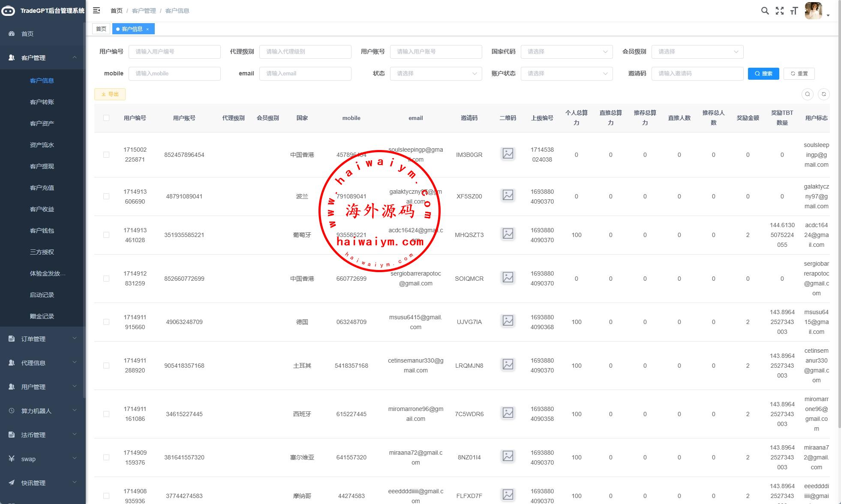This screenshot has height=504, width=841.
Task: Open the top-bar search magnifier icon
Action: 765,11
